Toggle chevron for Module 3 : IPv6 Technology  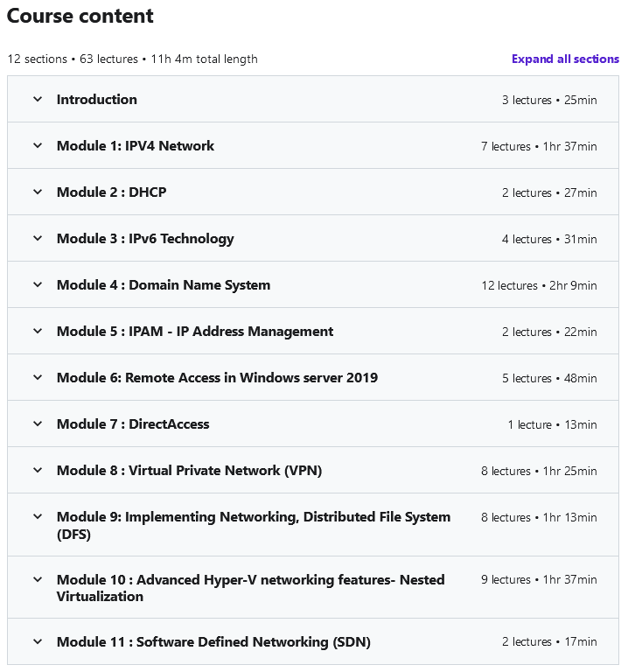click(38, 238)
